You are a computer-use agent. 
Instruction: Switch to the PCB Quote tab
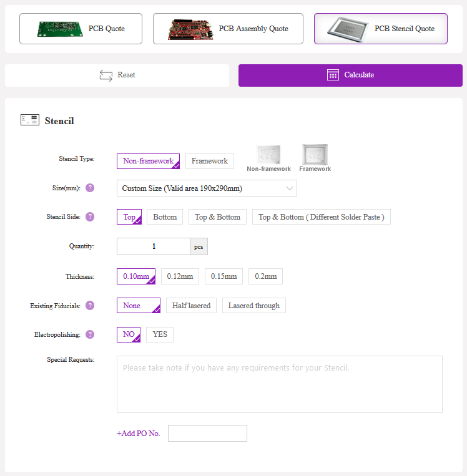pos(81,29)
